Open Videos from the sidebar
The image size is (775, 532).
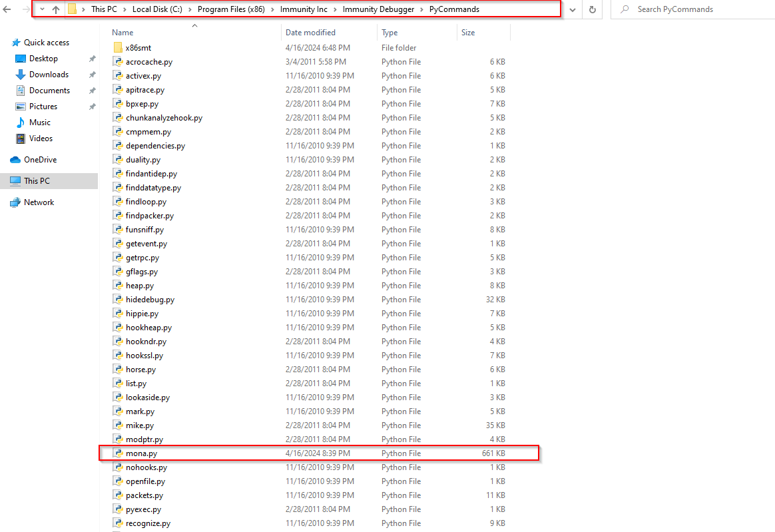pos(41,138)
